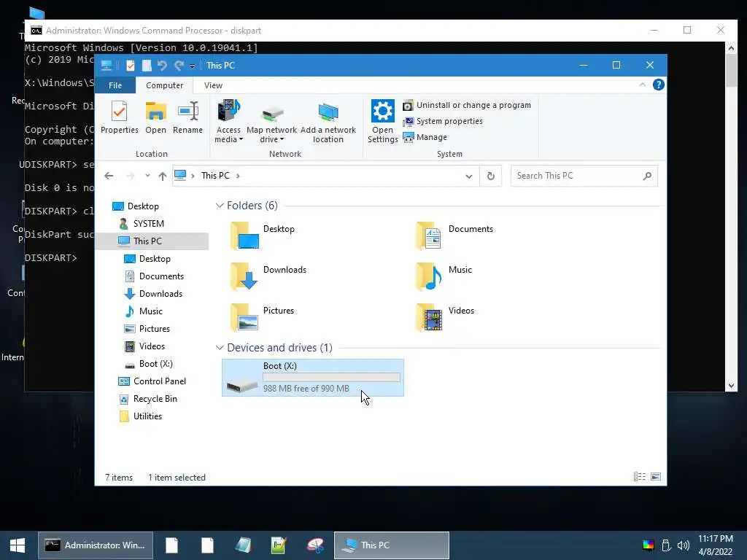Screen dimensions: 747x560
Task: Open Settings via the gear icon
Action: (x=382, y=122)
